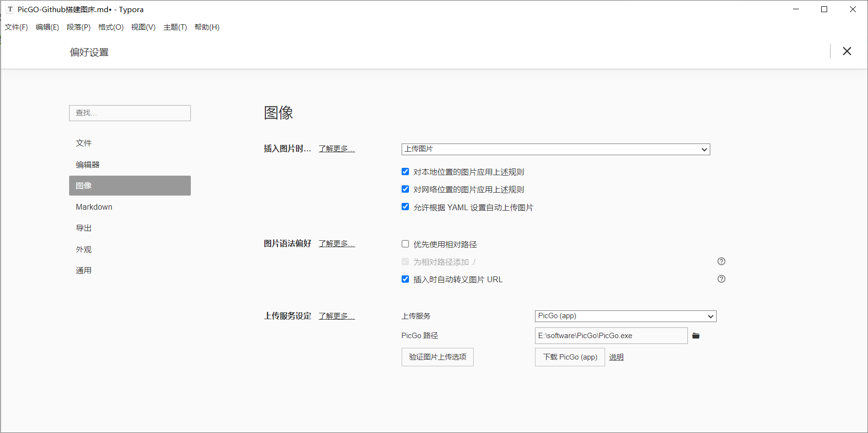Screen dimensions: 868x433
Task: Maximize the Typora window
Action: (x=824, y=9)
